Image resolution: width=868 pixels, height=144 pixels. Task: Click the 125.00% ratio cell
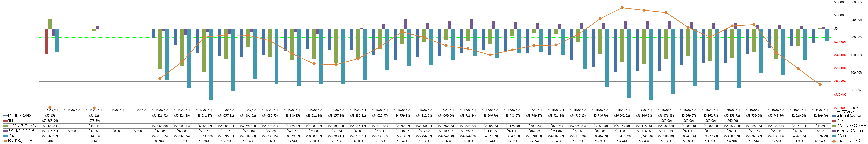(x=314, y=141)
